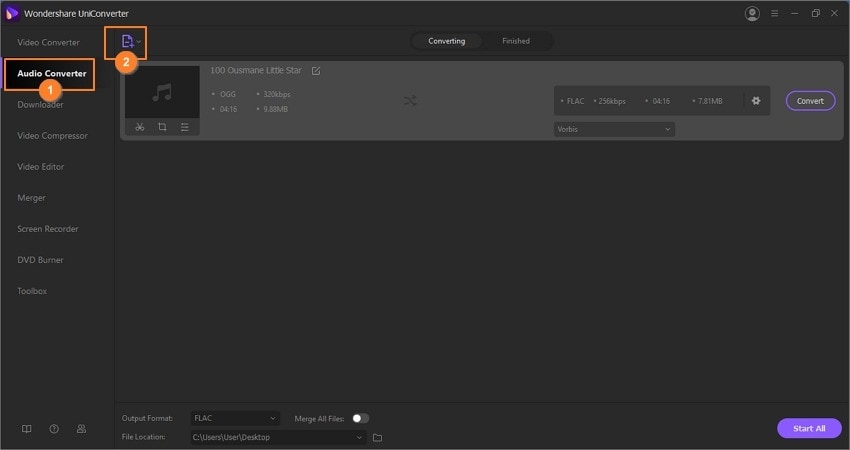Click the 9.88MB source size value
Viewport: 850px width, 450px height.
coord(275,110)
